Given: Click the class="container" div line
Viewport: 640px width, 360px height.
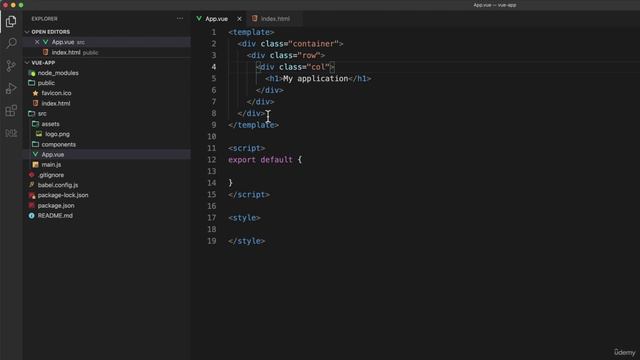Looking at the screenshot, I should coord(291,44).
